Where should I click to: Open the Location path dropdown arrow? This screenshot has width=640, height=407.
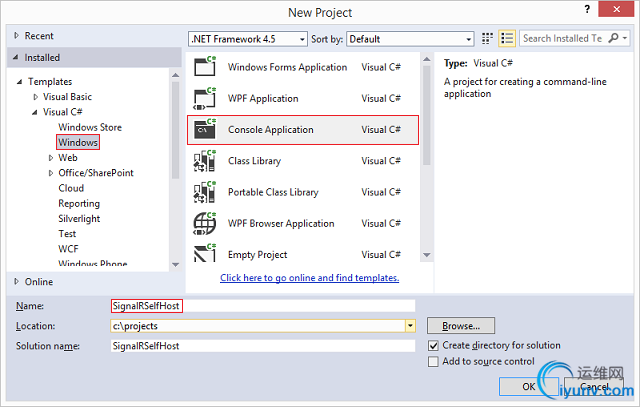410,326
